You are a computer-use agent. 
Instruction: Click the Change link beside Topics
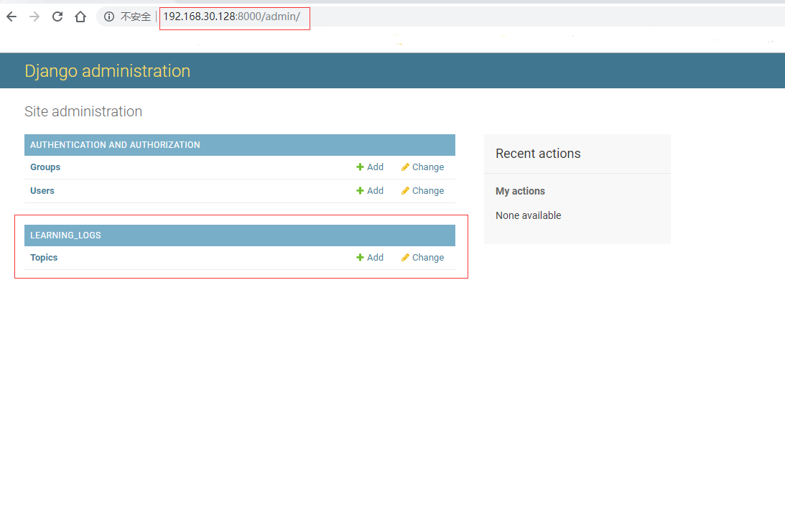tap(427, 257)
